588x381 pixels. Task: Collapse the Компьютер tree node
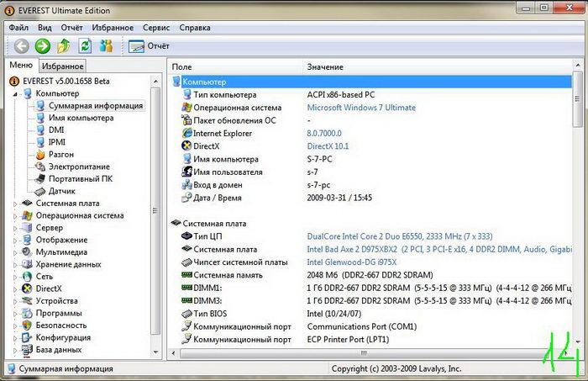[15, 94]
